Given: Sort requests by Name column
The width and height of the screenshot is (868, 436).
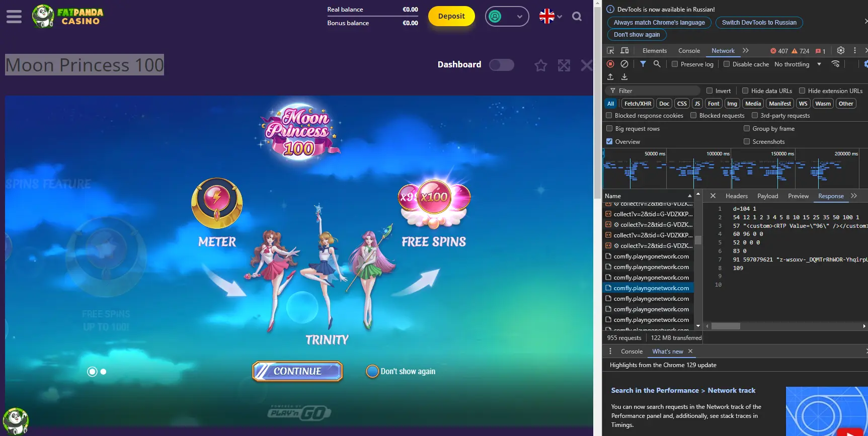Looking at the screenshot, I should click(x=648, y=196).
